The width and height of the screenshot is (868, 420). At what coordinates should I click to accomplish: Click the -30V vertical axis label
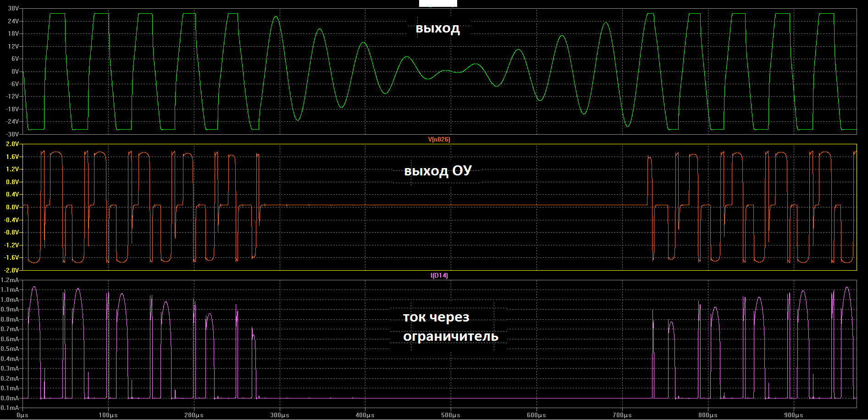point(12,134)
